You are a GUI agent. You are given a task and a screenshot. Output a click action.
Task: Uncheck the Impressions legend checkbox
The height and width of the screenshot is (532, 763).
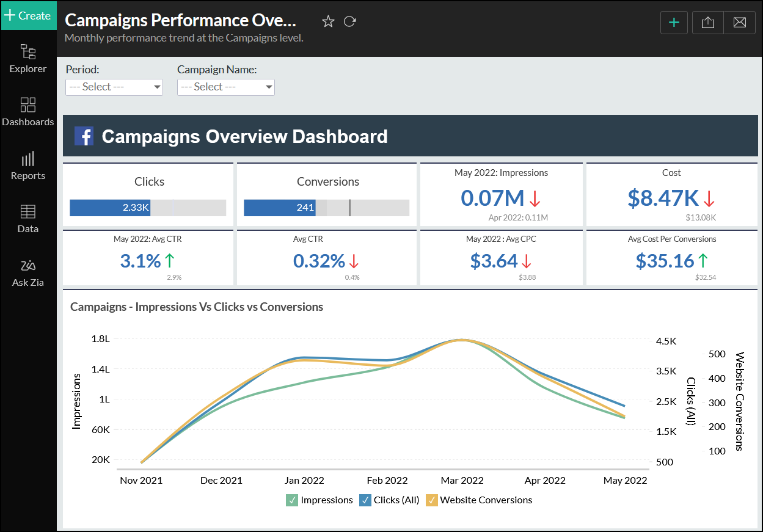[292, 500]
